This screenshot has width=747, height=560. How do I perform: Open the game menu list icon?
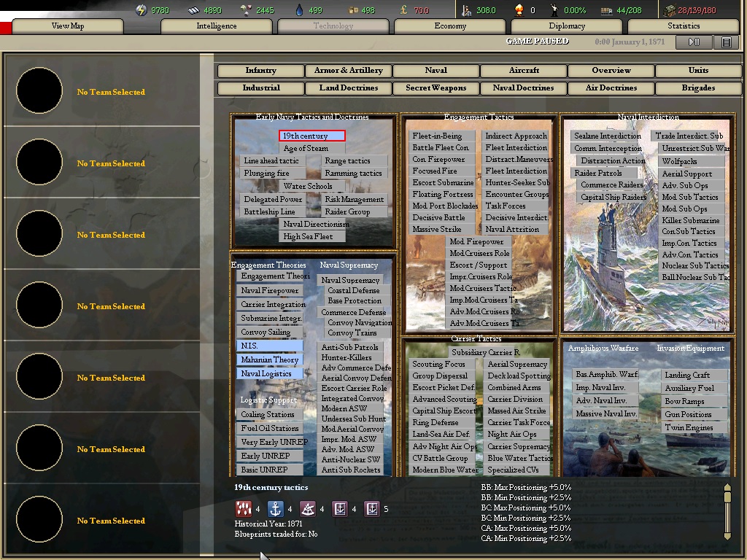click(x=726, y=42)
